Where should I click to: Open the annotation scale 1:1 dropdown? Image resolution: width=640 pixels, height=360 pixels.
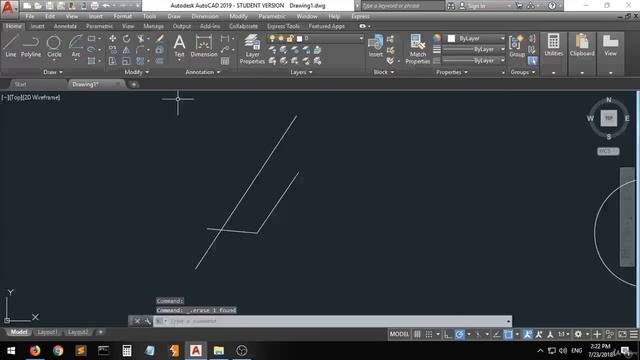(564, 334)
